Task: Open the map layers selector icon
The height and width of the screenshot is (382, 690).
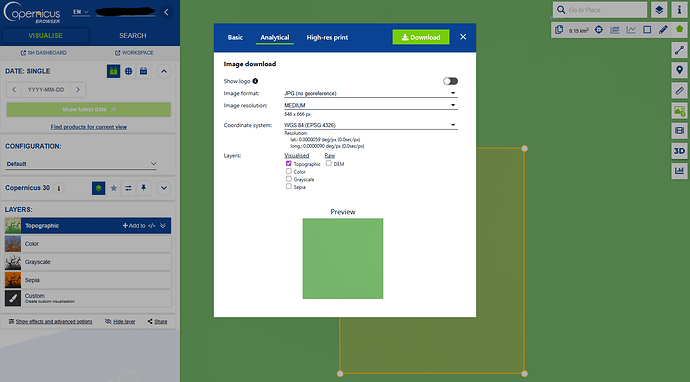Action: click(659, 10)
